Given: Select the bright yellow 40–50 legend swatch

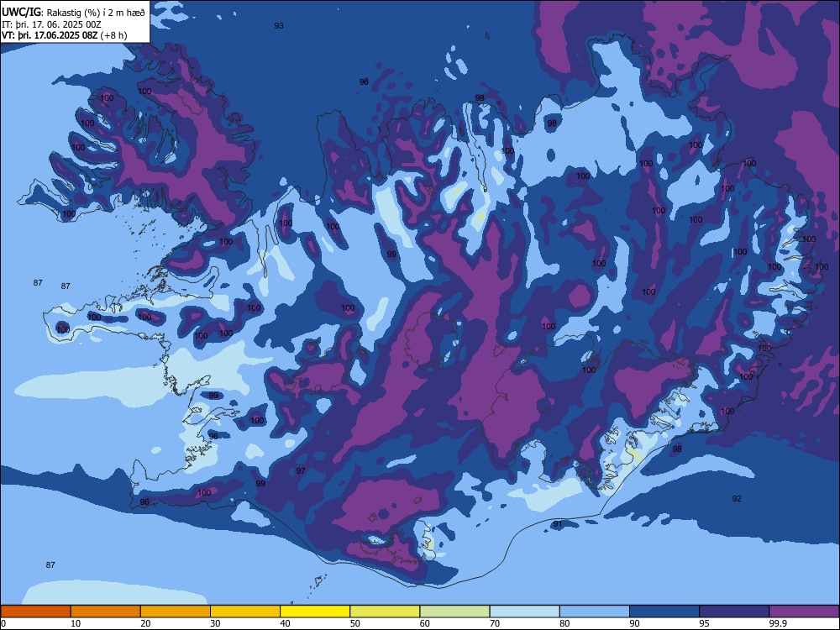Looking at the screenshot, I should 315,612.
